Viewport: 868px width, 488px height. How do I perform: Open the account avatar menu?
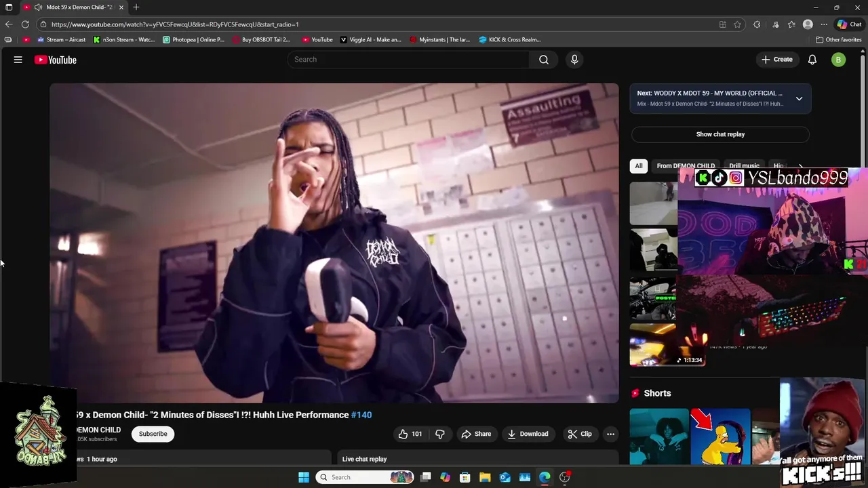[839, 60]
